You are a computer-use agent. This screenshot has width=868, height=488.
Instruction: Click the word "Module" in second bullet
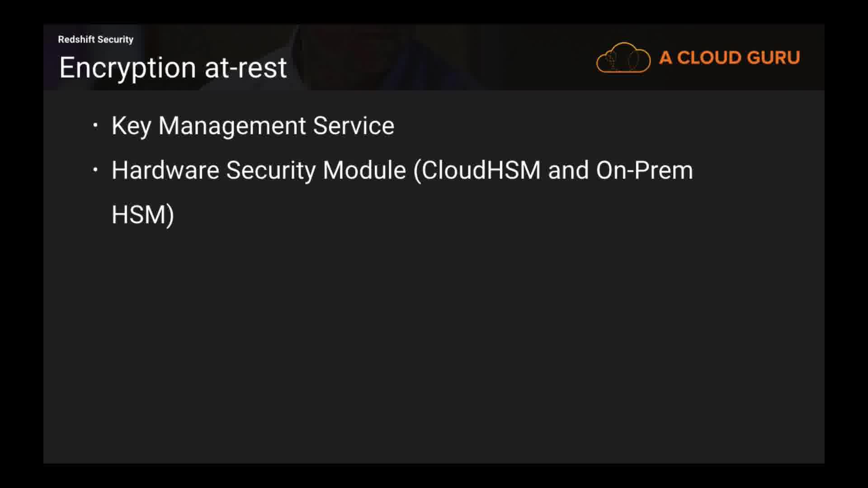coord(364,170)
